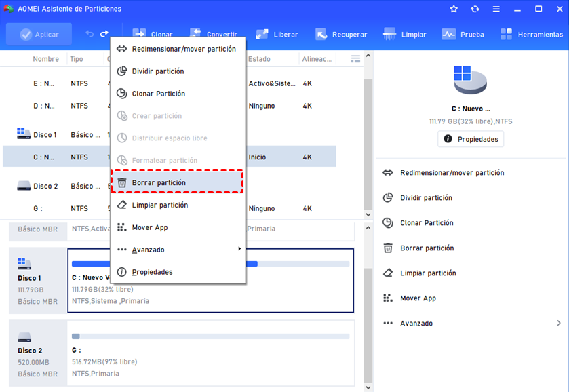The width and height of the screenshot is (569, 392).
Task: Click the G: partition usage bar
Action: click(x=210, y=336)
